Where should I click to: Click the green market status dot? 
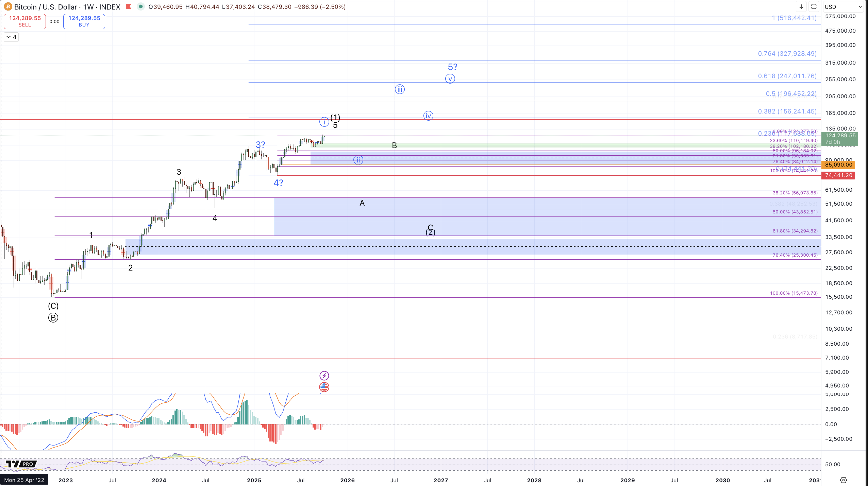(140, 7)
